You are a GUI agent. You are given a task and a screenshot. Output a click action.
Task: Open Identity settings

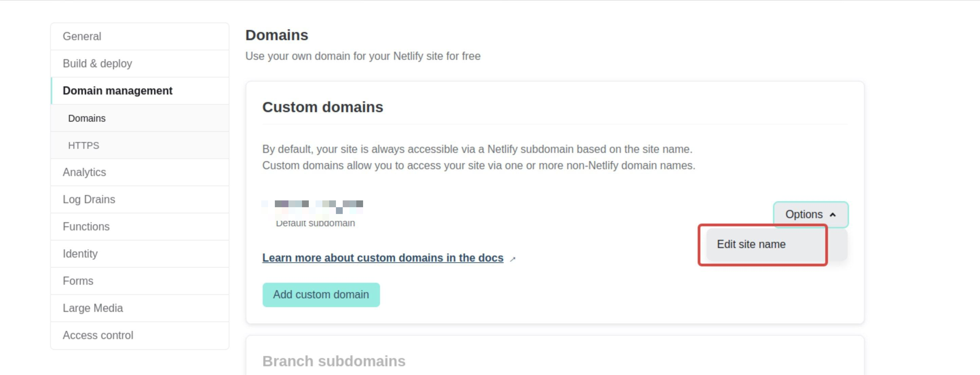point(80,254)
